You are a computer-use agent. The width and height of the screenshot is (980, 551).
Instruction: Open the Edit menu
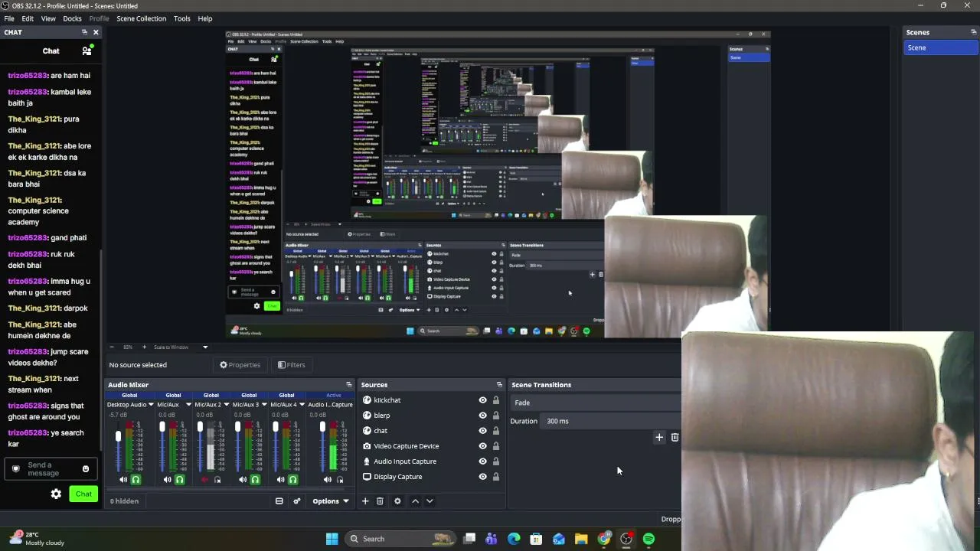(x=28, y=18)
